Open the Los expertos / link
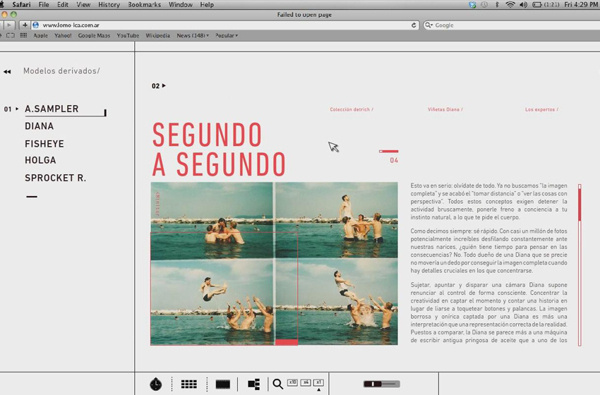This screenshot has width=600, height=395. pyautogui.click(x=541, y=109)
